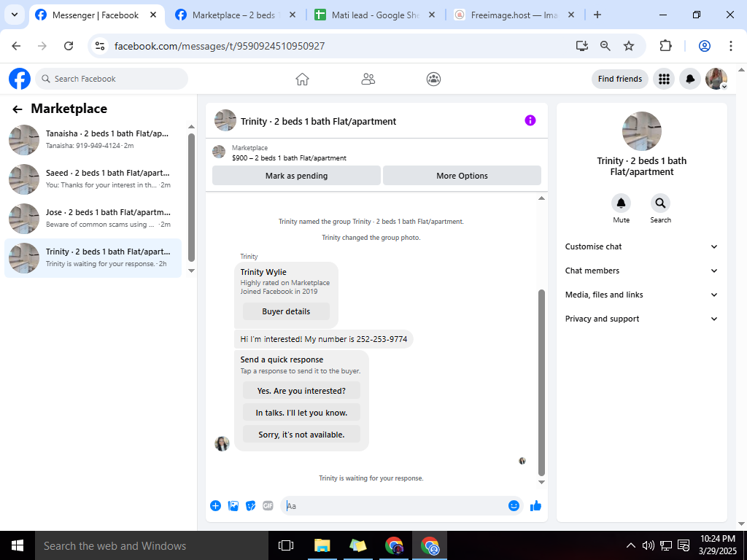Search in conversation using magnifier icon
Viewport: 747px width, 560px height.
pyautogui.click(x=660, y=203)
